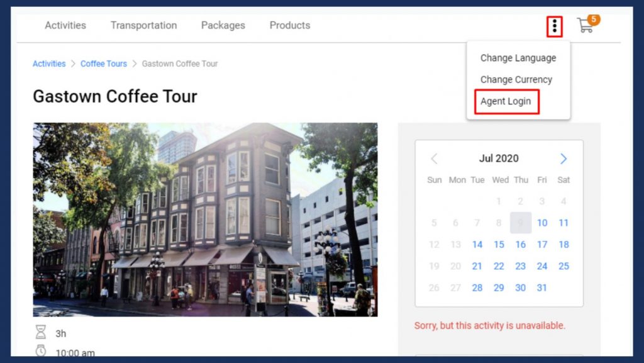Switch to the Transportation section

click(x=143, y=25)
